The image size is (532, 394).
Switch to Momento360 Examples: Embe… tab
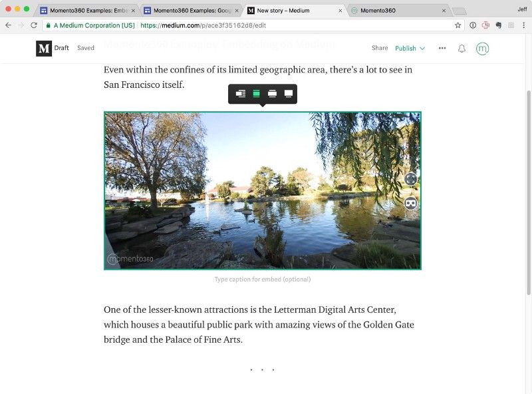point(86,11)
